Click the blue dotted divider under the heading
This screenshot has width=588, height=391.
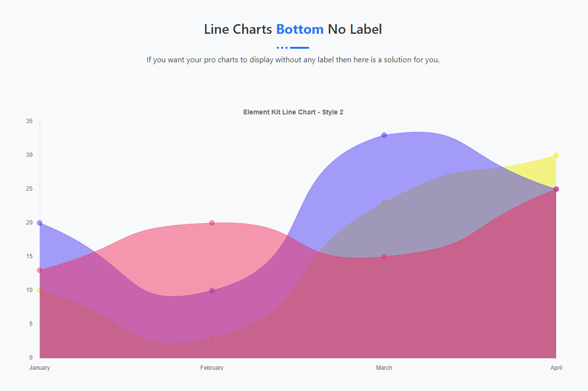pyautogui.click(x=293, y=48)
